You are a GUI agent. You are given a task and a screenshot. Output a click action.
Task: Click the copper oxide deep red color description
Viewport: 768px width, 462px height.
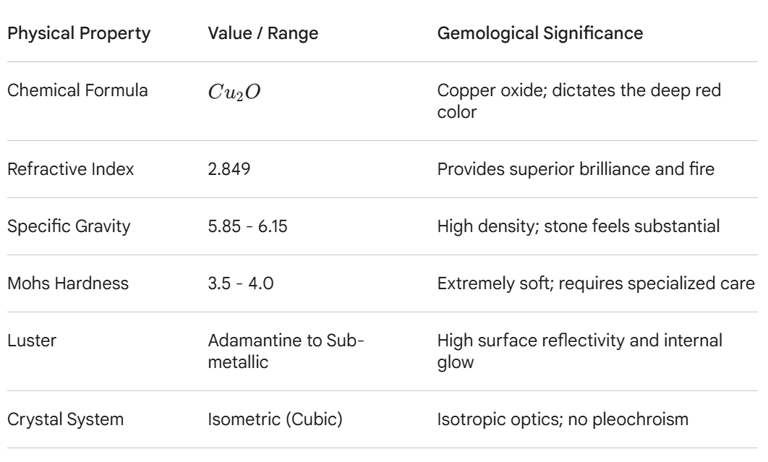click(x=579, y=102)
